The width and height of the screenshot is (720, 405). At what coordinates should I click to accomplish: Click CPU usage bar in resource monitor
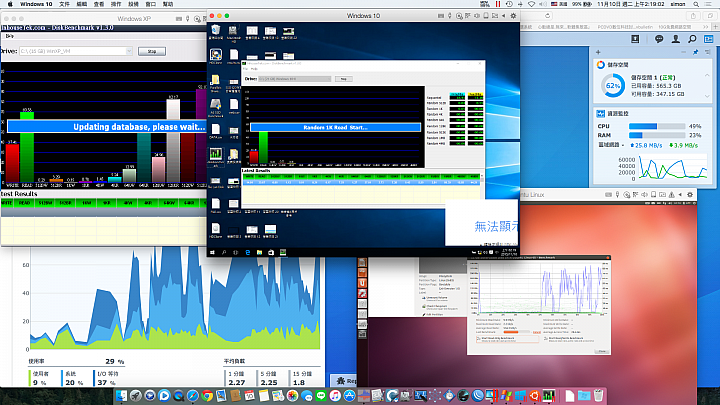[657, 126]
